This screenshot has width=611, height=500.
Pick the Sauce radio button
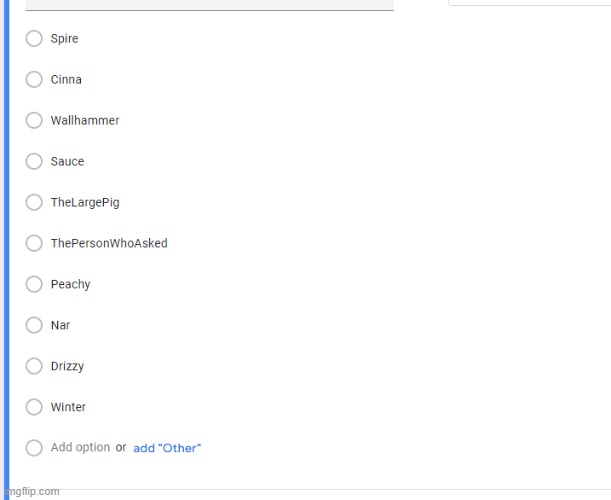pyautogui.click(x=34, y=162)
